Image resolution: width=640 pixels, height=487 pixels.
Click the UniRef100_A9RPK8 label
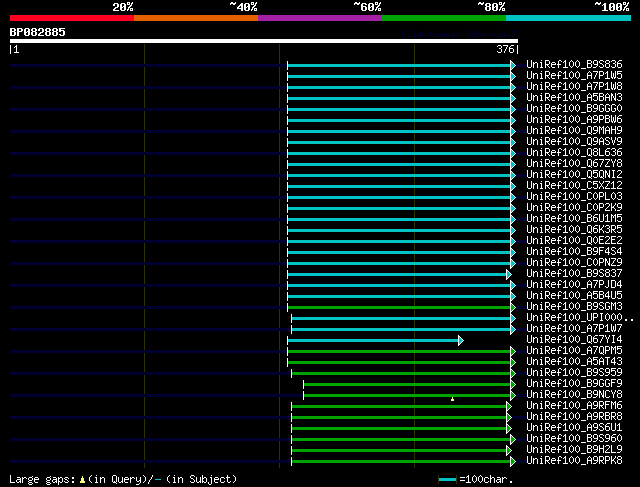(574, 461)
